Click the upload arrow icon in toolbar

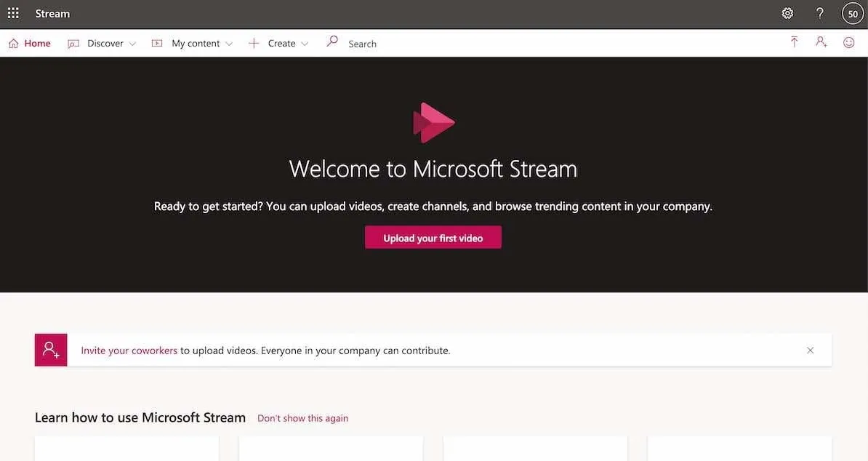click(794, 43)
